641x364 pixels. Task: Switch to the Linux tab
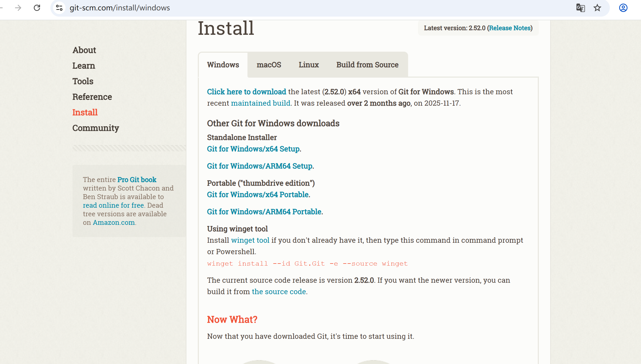click(x=309, y=65)
